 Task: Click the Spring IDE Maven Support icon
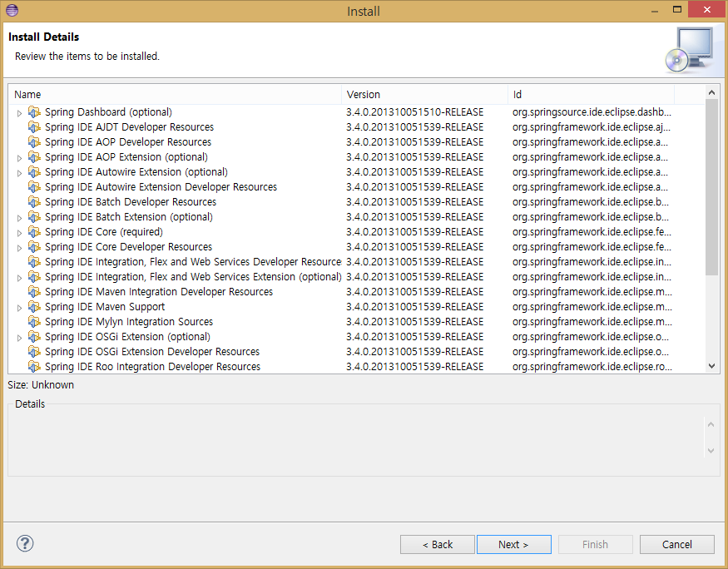pyautogui.click(x=34, y=306)
